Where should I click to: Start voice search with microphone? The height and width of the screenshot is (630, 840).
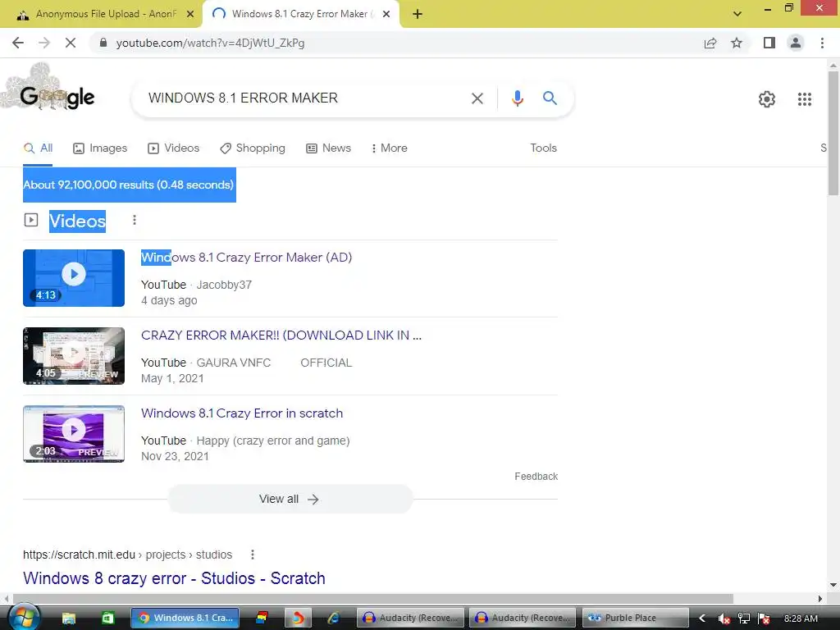coord(517,98)
